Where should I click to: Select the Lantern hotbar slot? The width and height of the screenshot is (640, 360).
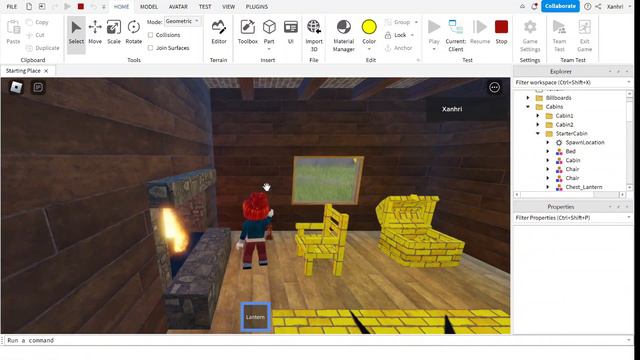coord(256,316)
